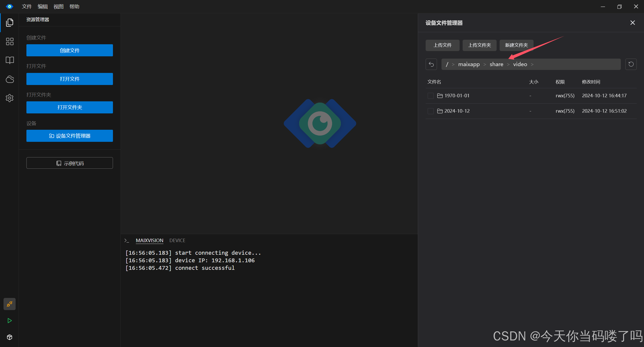Click the cloud icon in sidebar
The height and width of the screenshot is (347, 644).
coord(10,79)
